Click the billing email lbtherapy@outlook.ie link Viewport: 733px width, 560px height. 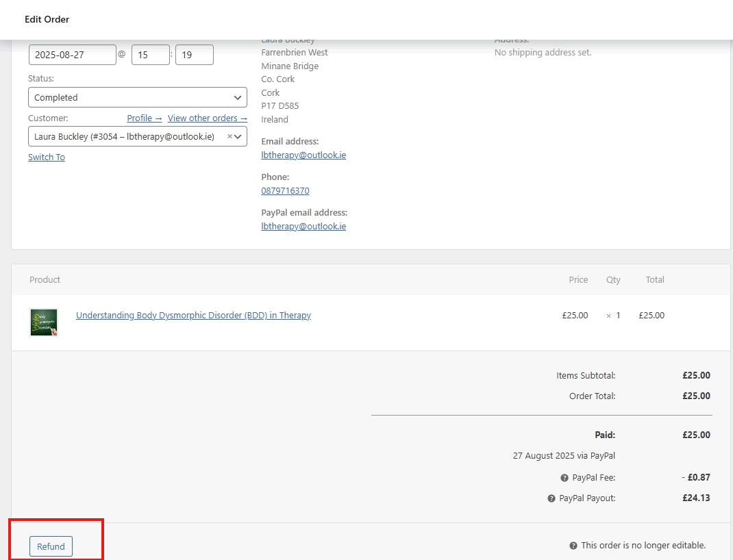coord(303,155)
